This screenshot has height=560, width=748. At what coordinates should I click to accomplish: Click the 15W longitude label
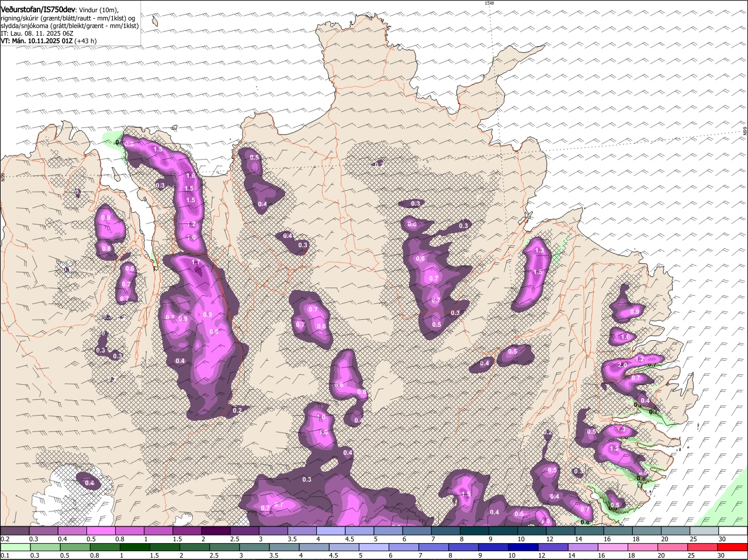(x=489, y=3)
